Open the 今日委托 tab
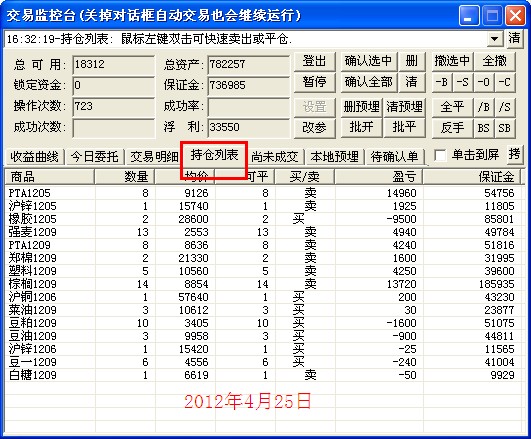This screenshot has width=531, height=439. pyautogui.click(x=94, y=157)
